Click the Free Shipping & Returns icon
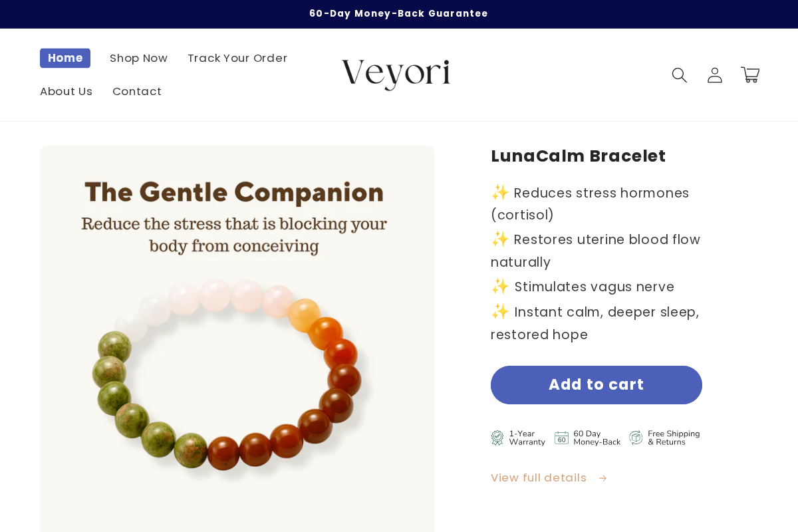The image size is (798, 532). click(636, 438)
